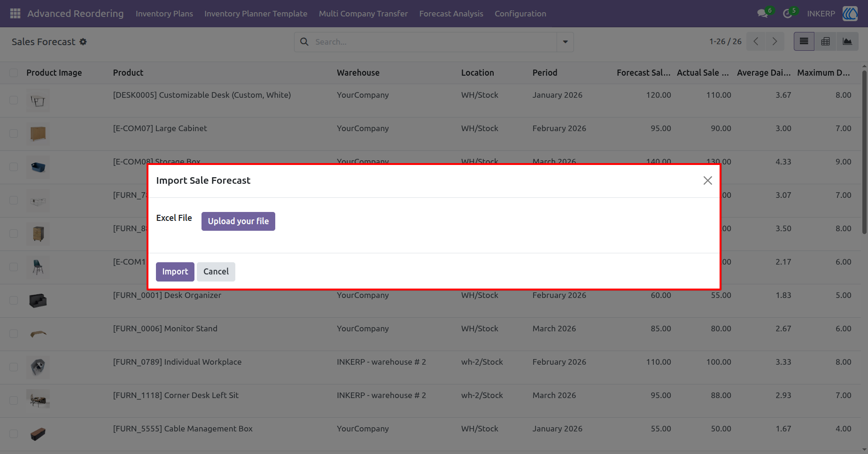
Task: Click the gear icon next to Sales Forecast
Action: pos(83,42)
